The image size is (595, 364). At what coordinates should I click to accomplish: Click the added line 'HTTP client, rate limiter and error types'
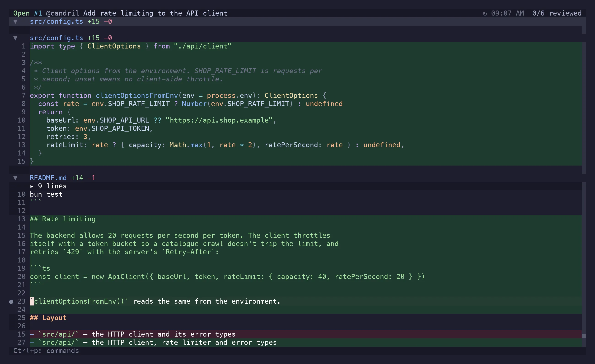[x=192, y=343]
